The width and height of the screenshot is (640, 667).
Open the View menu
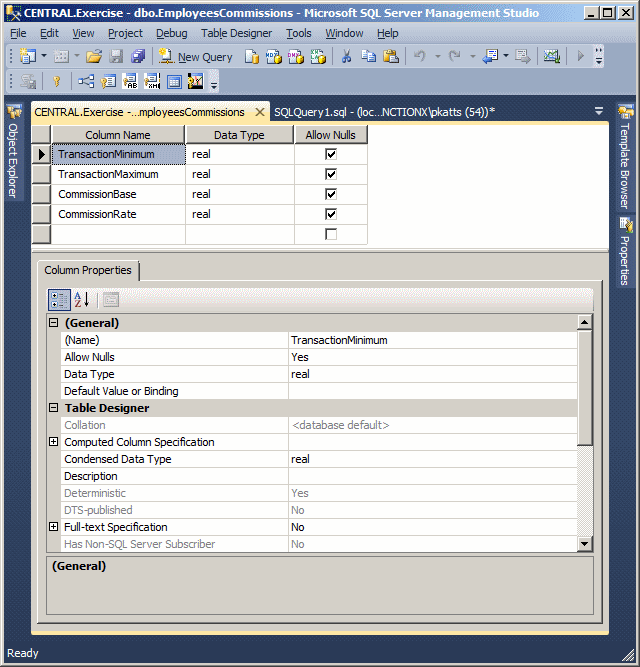[83, 33]
